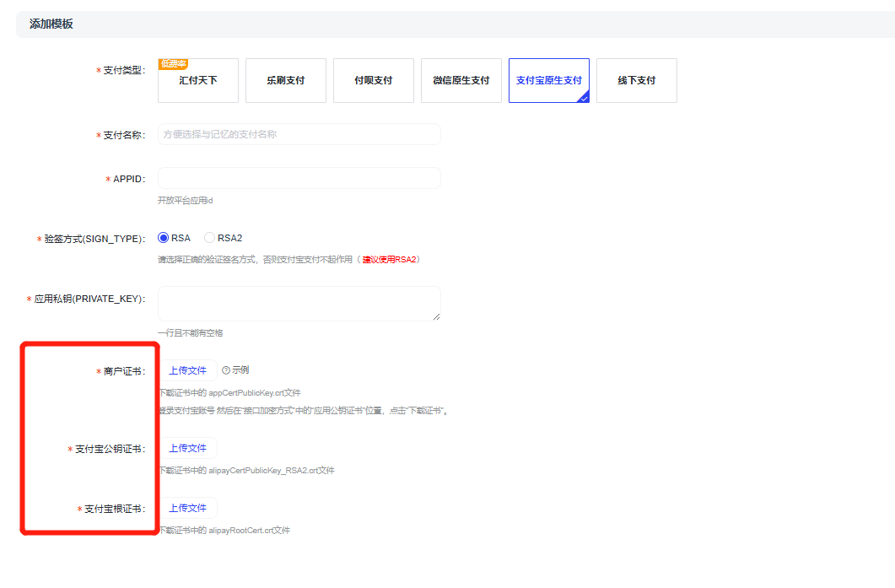
Task: Open the 示例 example link
Action: coord(240,370)
